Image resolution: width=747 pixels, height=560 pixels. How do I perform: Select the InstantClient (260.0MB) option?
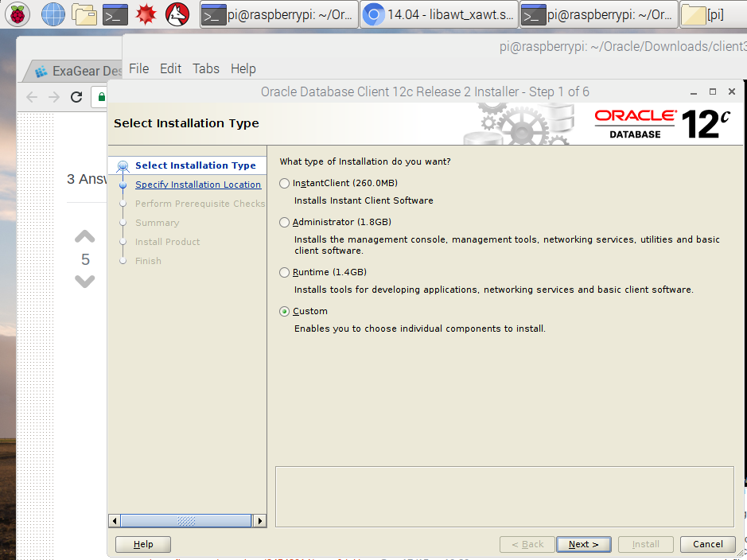(x=339, y=183)
